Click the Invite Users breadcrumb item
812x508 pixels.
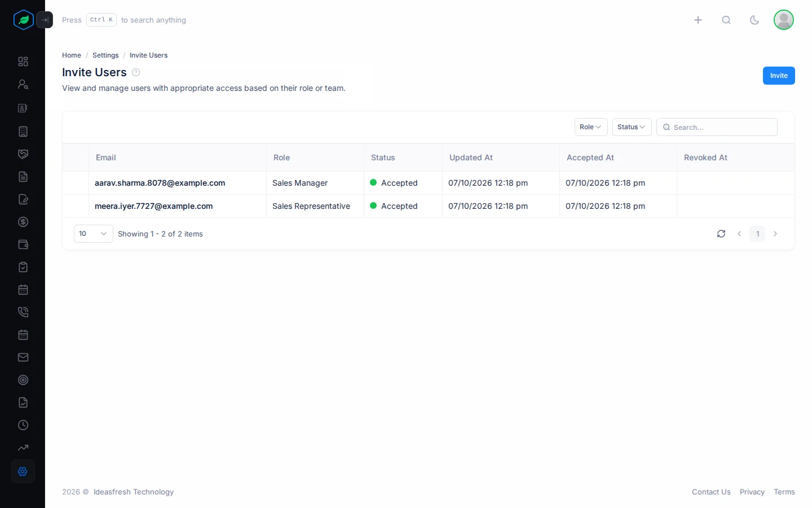pos(148,55)
